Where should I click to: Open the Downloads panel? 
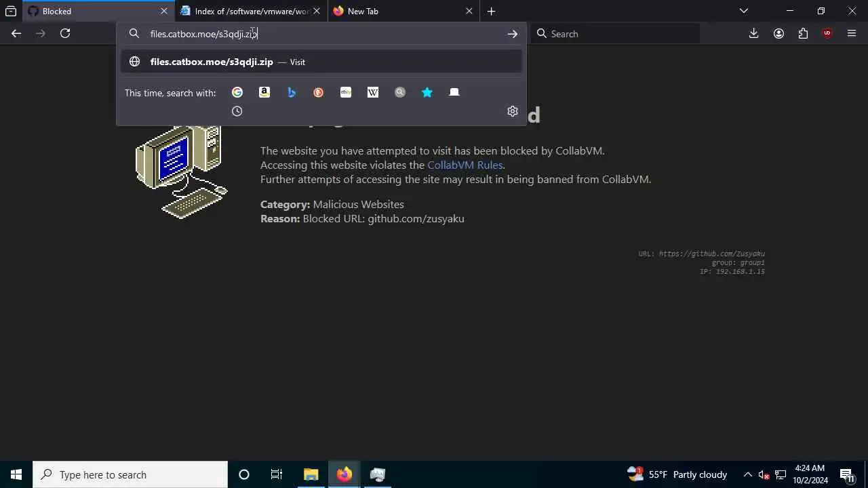[x=753, y=33]
